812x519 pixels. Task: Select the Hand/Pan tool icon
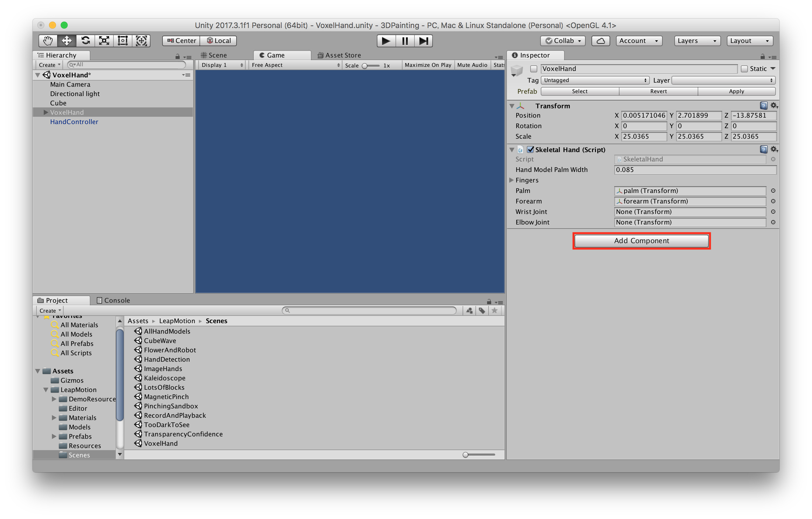[46, 40]
